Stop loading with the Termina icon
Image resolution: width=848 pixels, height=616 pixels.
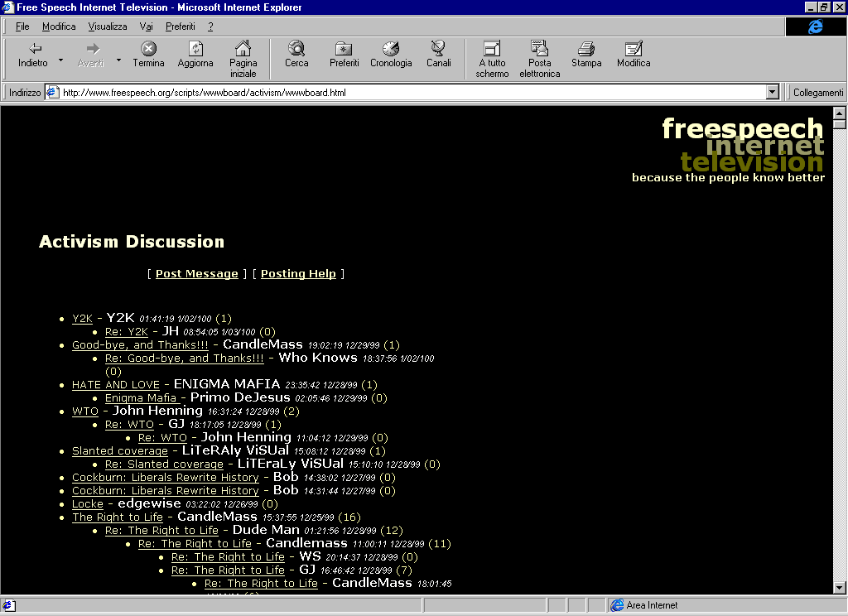click(148, 49)
